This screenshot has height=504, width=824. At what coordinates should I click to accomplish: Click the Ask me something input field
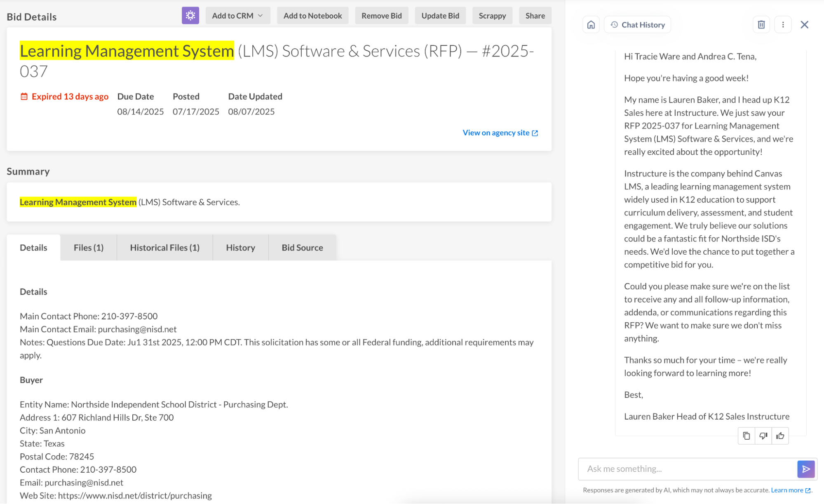(x=687, y=469)
